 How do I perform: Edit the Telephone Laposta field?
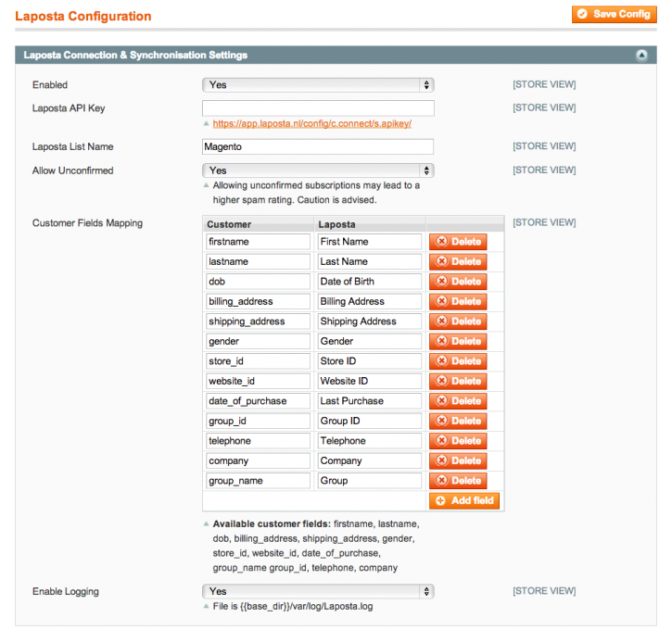click(x=370, y=441)
